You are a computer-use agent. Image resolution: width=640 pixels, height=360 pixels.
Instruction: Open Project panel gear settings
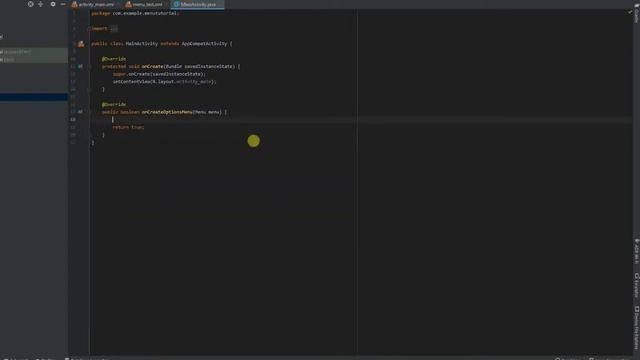pyautogui.click(x=53, y=4)
